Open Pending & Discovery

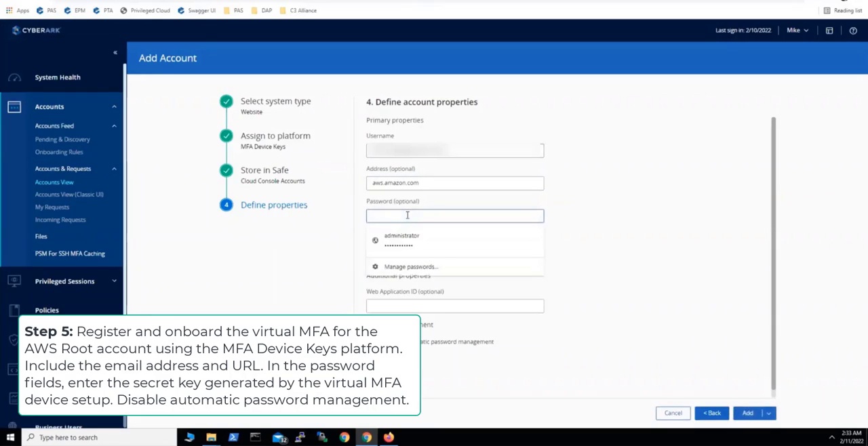coord(62,139)
